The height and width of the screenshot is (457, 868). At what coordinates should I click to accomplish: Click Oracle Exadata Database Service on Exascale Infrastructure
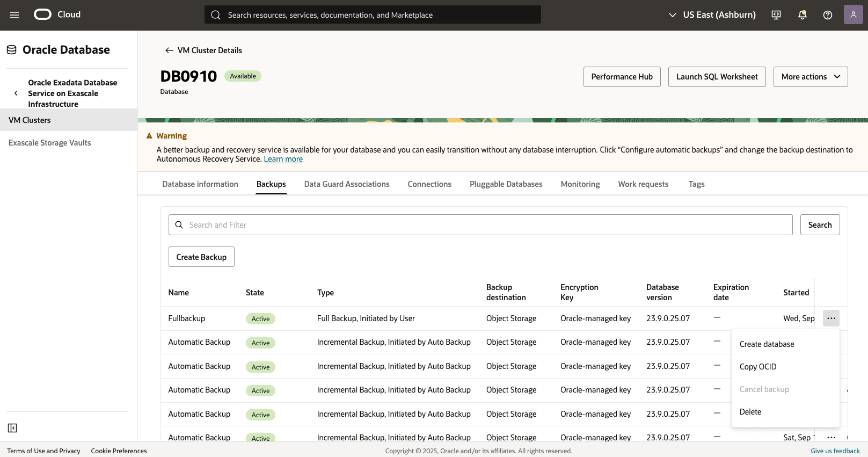[x=73, y=93]
